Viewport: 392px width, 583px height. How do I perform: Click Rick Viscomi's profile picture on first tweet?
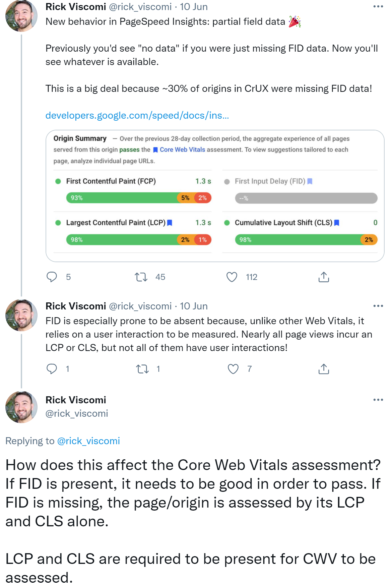pos(21,16)
